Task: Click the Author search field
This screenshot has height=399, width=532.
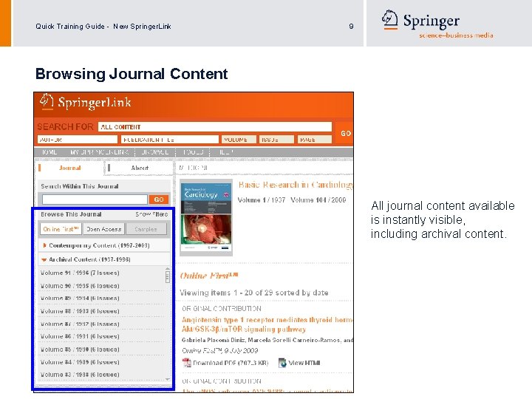Action: 77,140
